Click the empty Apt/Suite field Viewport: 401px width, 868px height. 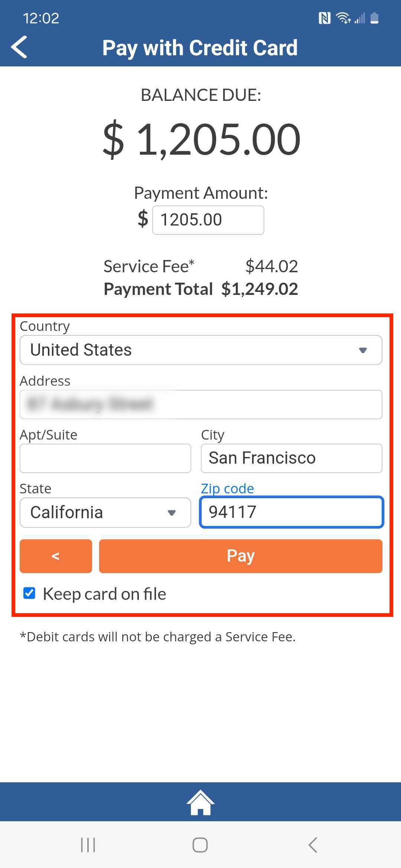(x=105, y=458)
